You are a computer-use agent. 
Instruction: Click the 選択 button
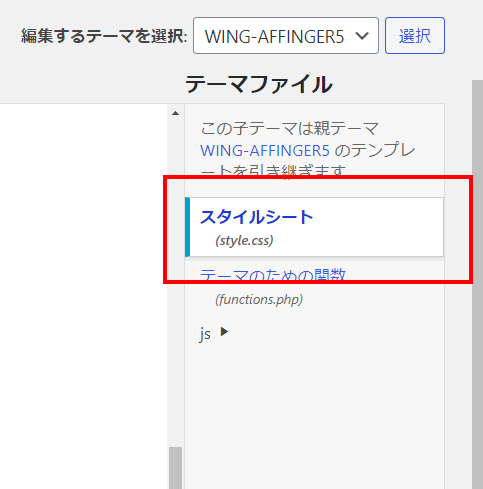(x=415, y=36)
